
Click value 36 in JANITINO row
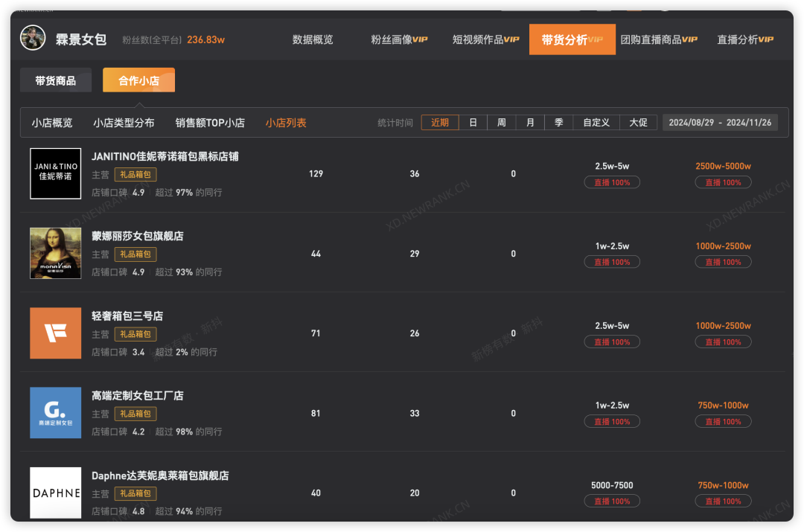[x=415, y=174]
